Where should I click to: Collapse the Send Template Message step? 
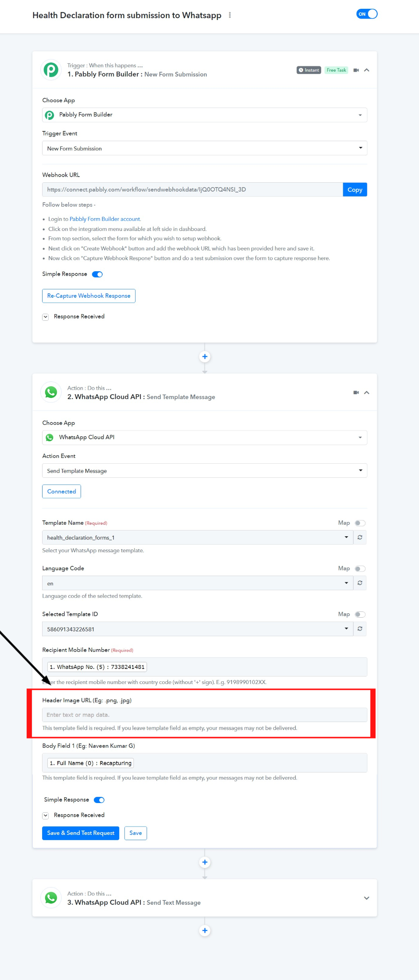coord(367,392)
